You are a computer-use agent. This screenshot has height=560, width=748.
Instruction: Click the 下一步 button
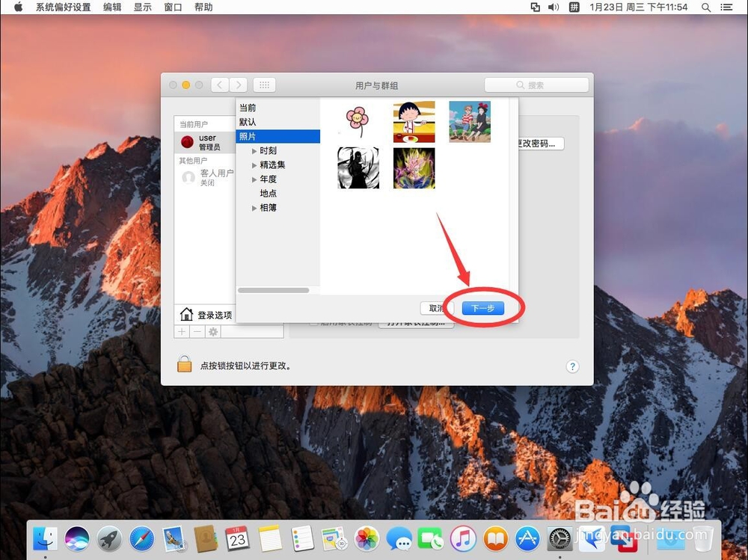[482, 308]
